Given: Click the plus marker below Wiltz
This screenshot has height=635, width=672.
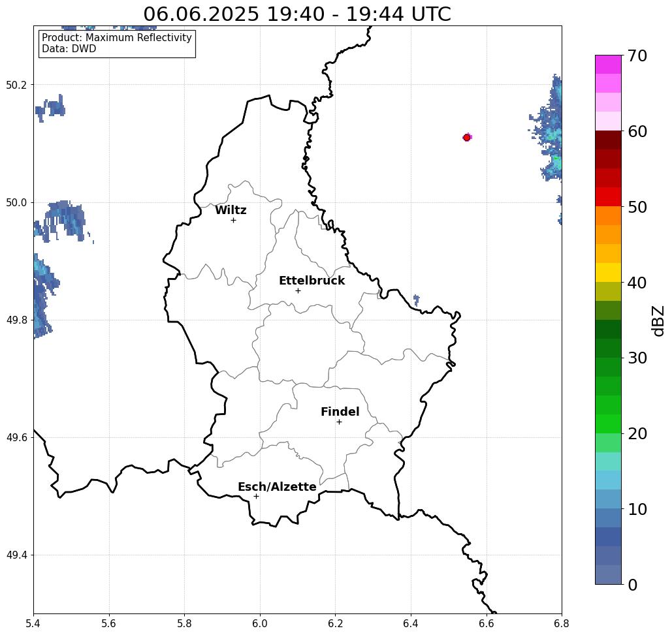Looking at the screenshot, I should (x=233, y=221).
